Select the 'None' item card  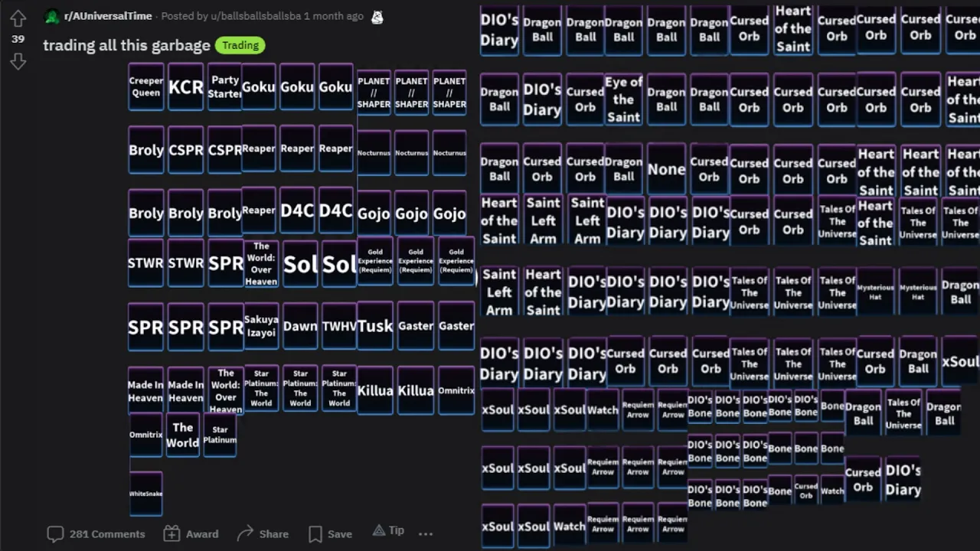[x=666, y=169]
